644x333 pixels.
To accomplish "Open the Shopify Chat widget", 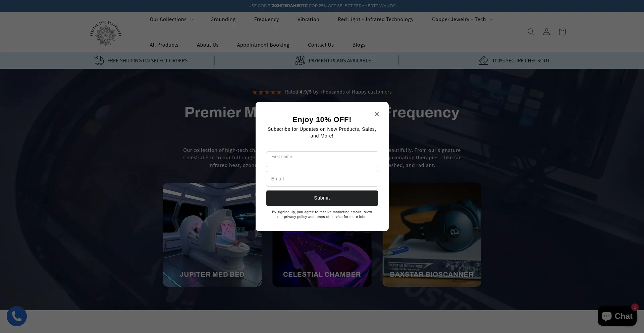I will point(617,316).
